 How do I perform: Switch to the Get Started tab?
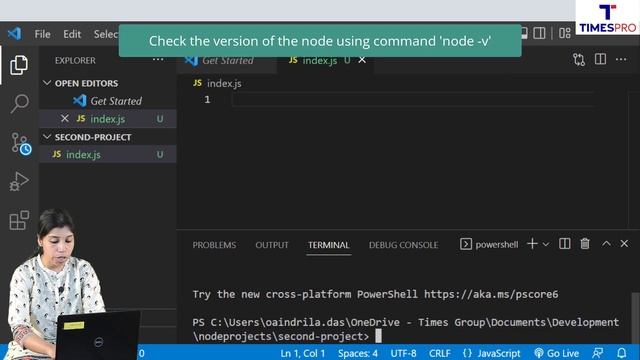[227, 60]
